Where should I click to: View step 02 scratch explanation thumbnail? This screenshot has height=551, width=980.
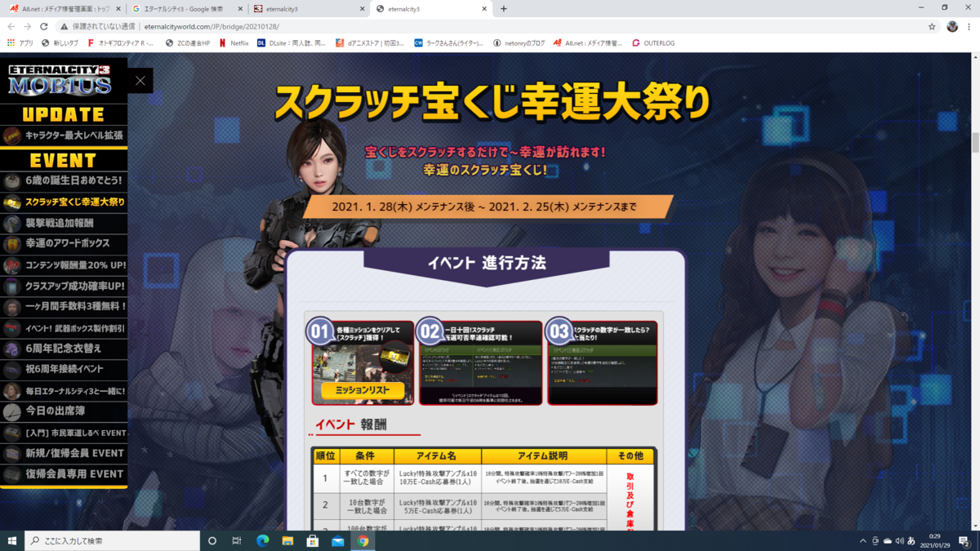480,362
